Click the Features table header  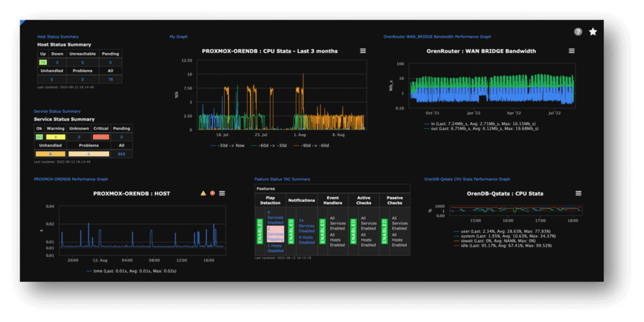[x=332, y=189]
